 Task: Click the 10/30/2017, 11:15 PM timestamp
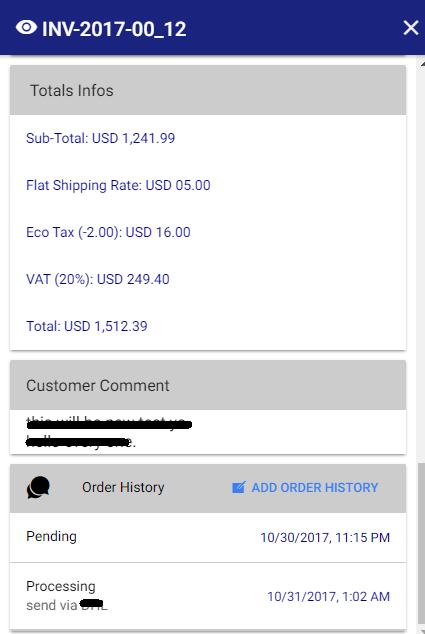click(325, 537)
